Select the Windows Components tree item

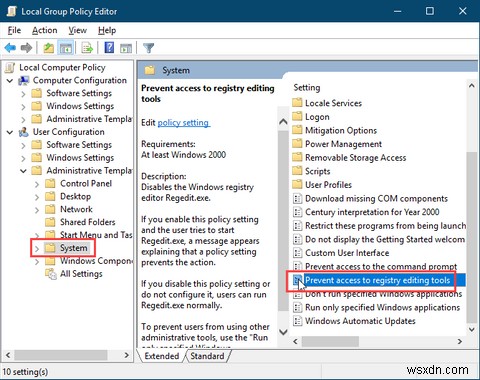96,261
